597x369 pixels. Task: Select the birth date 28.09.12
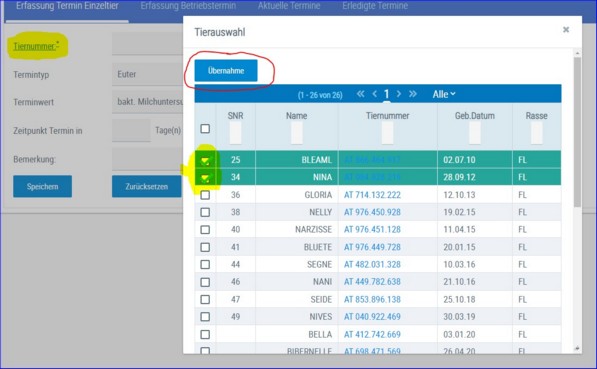pyautogui.click(x=459, y=177)
